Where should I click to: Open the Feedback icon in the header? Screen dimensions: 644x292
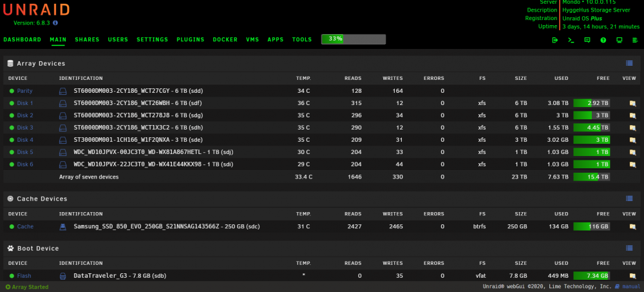(x=587, y=40)
